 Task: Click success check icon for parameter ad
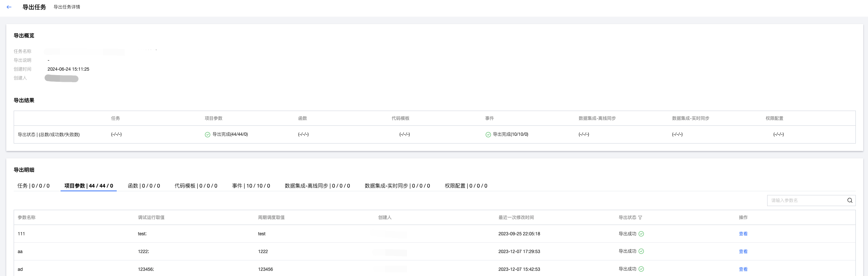641,269
